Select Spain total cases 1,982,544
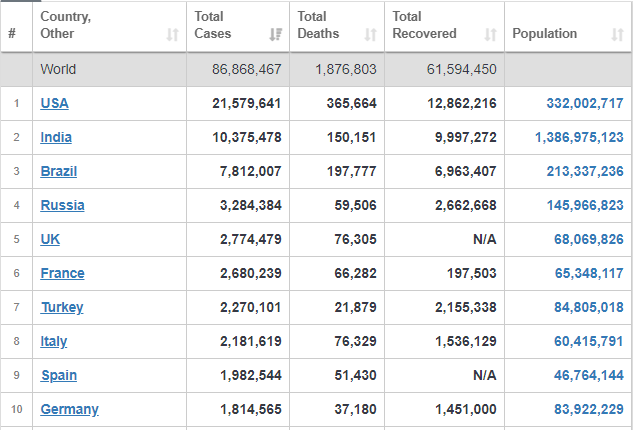The image size is (634, 430). click(x=250, y=375)
